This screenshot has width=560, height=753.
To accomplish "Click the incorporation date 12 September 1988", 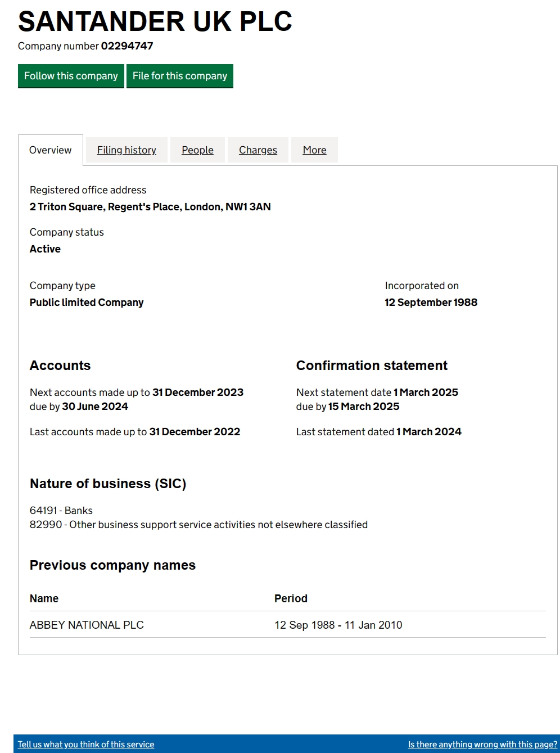I will [x=431, y=303].
